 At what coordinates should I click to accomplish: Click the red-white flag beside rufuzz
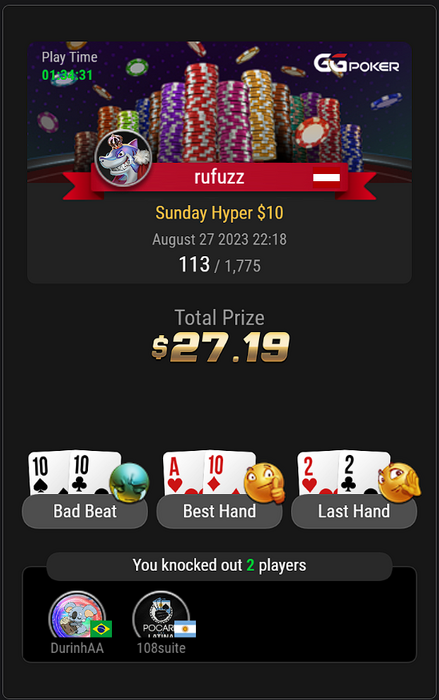326,178
